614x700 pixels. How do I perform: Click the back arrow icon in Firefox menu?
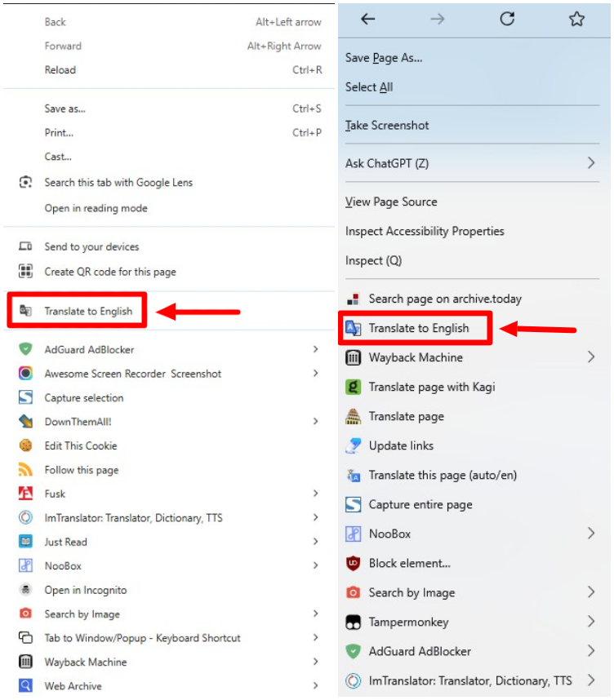[x=367, y=19]
